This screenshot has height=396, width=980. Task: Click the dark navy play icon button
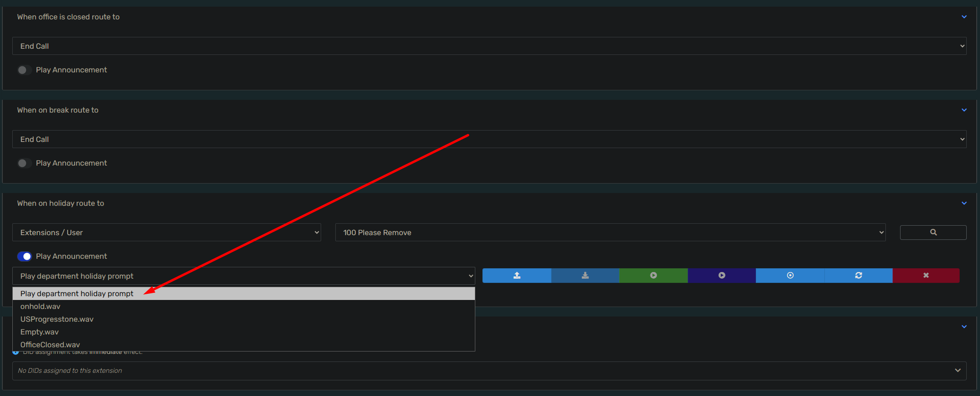(722, 275)
